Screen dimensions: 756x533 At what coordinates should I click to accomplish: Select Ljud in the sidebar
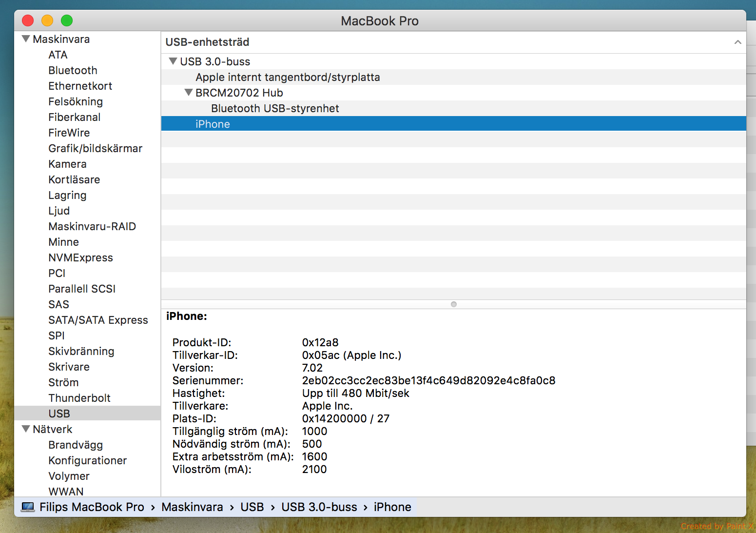[x=59, y=211]
